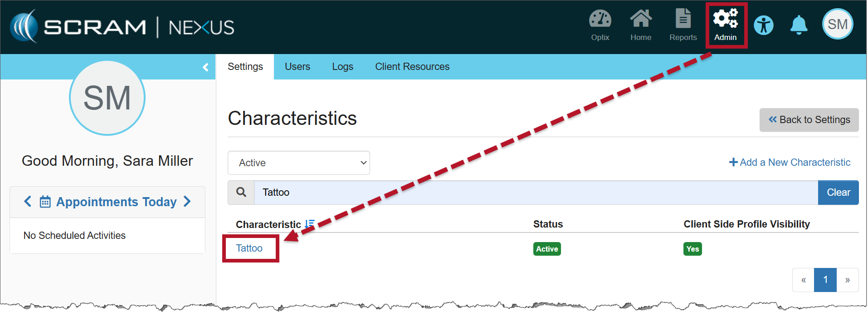
Task: Click Back to Settings button
Action: (x=809, y=120)
